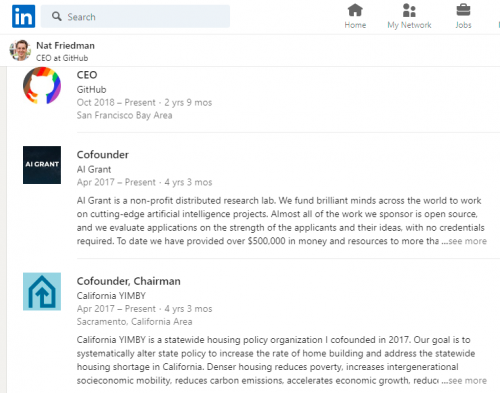The image size is (500, 393).
Task: Click the search magnifier icon
Action: (57, 16)
